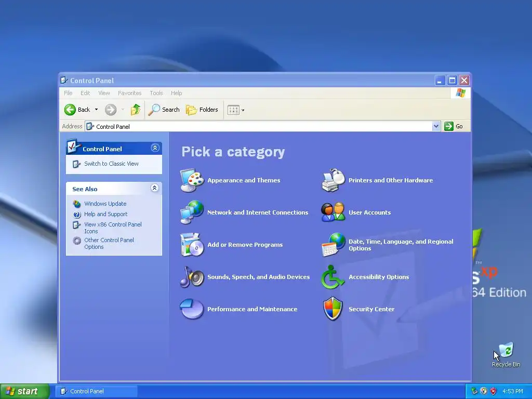Click the Search magnifier toolbar button
Image resolution: width=532 pixels, height=399 pixels.
(x=164, y=110)
